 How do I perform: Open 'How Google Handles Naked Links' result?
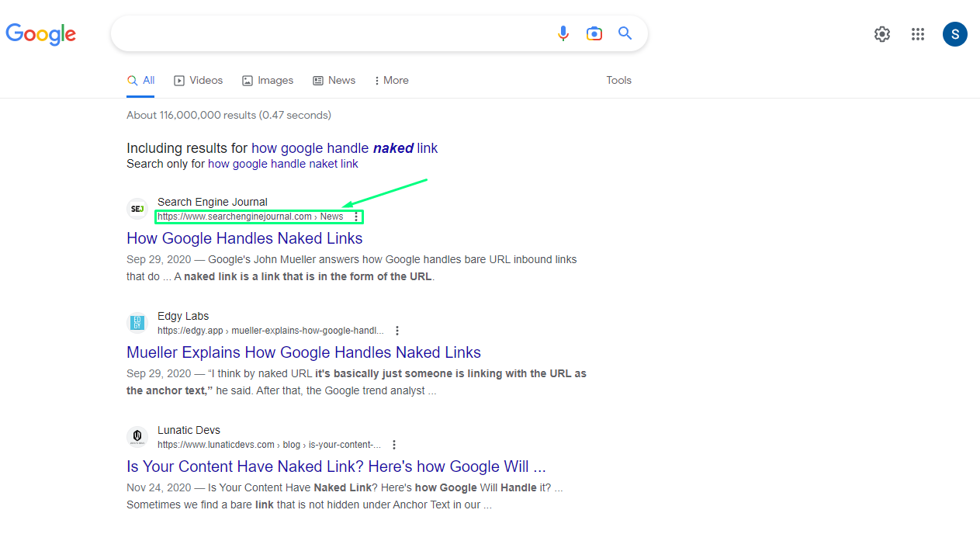[x=244, y=238]
